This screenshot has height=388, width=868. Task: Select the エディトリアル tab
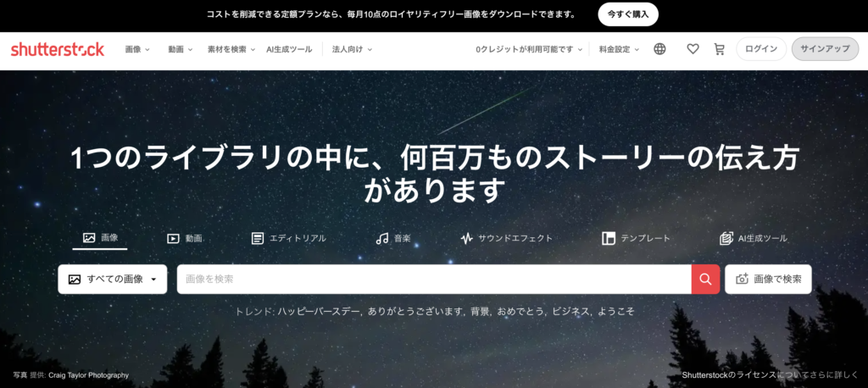coord(288,239)
